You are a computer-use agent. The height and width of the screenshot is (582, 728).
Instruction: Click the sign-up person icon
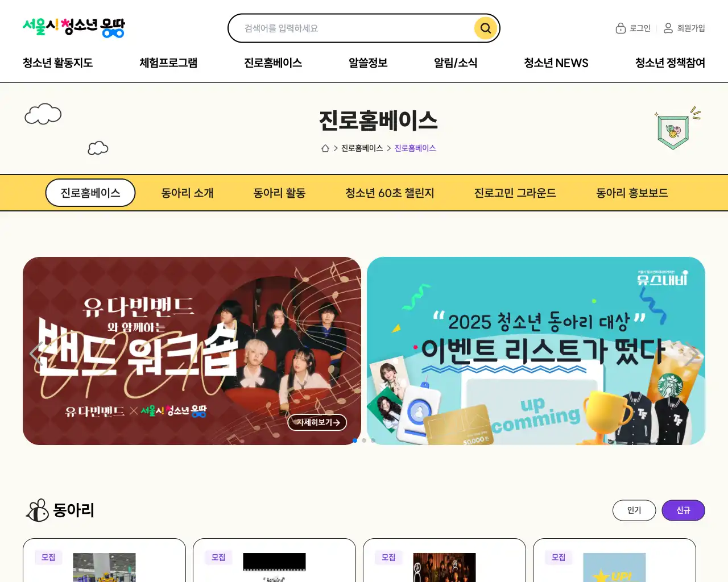668,28
